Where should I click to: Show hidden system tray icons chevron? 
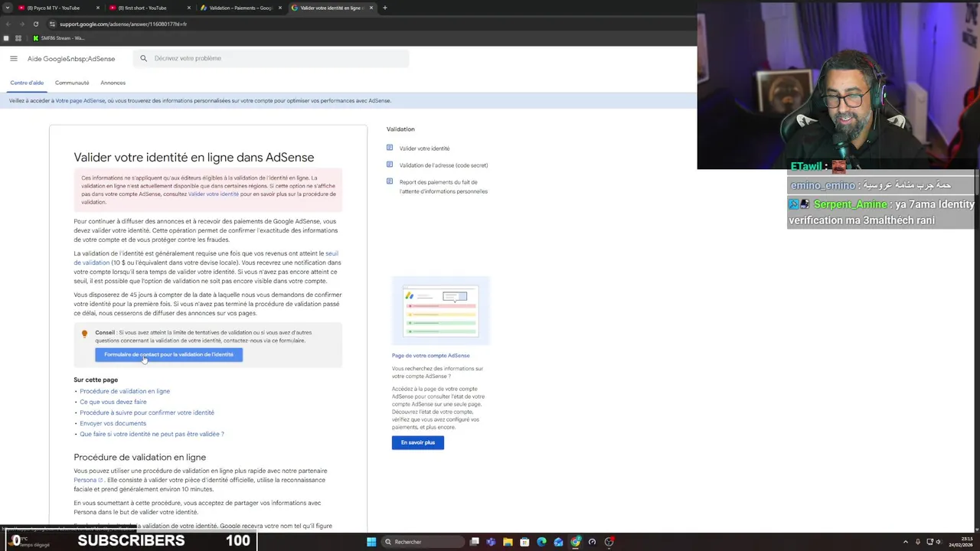click(906, 542)
